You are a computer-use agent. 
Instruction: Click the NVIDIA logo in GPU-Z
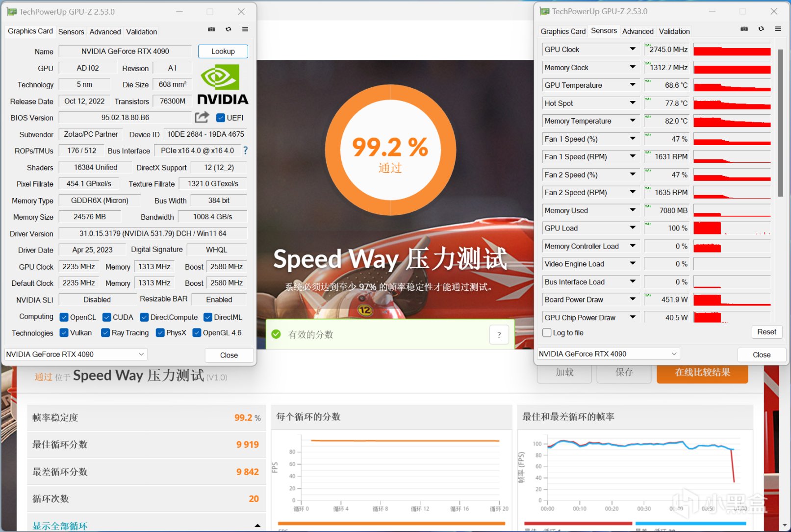click(223, 84)
